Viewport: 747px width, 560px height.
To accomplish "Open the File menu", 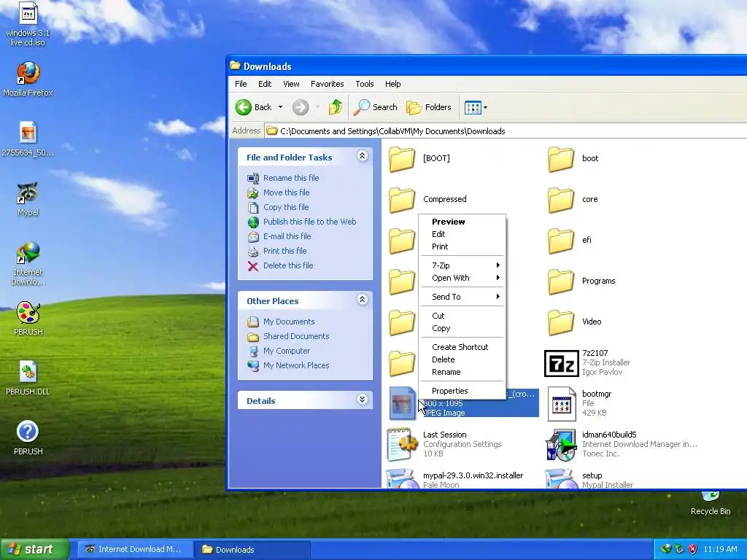I will pos(241,84).
